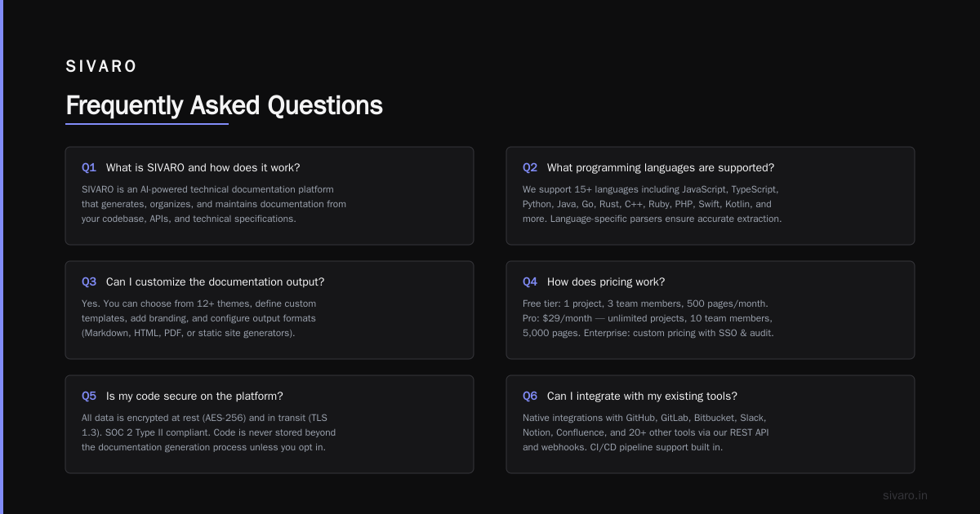The height and width of the screenshot is (514, 980).
Task: Click the Q1 number label
Action: [x=89, y=167]
